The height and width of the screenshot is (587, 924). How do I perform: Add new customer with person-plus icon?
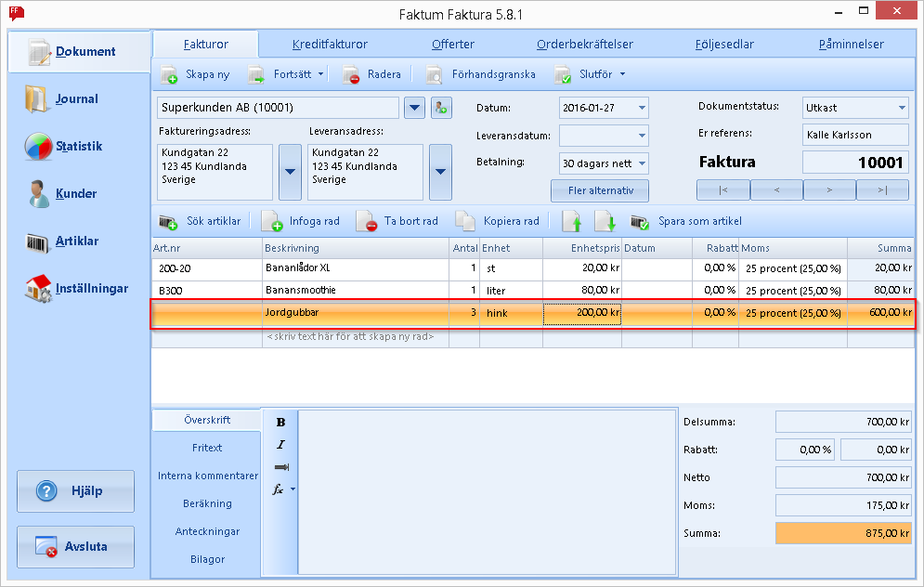point(441,108)
